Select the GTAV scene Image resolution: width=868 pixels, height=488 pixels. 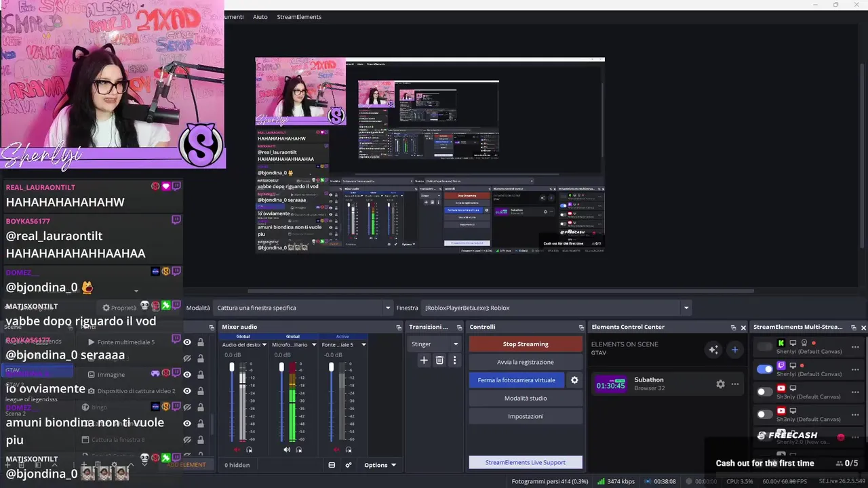click(37, 371)
